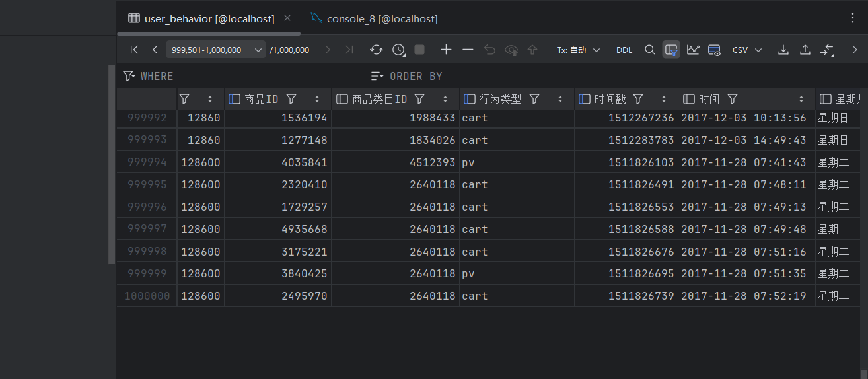Open the tab bar three-dot menu

click(852, 18)
